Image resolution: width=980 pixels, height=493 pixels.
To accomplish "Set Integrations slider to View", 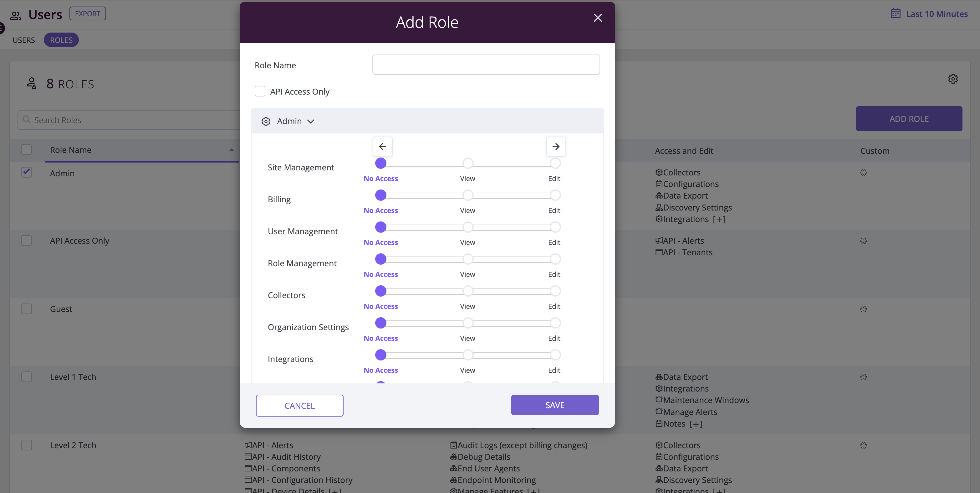I will 468,355.
